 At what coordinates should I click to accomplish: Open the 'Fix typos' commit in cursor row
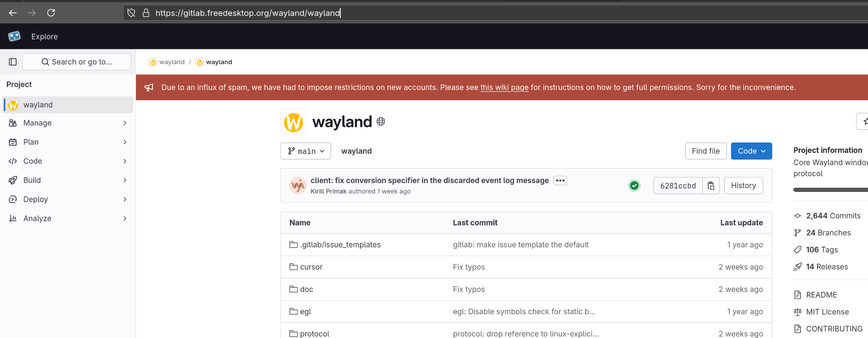(469, 267)
